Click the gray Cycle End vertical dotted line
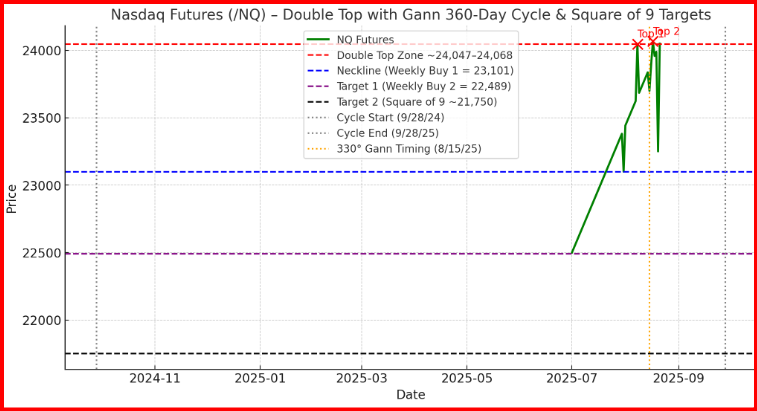This screenshot has width=757, height=411. [x=725, y=198]
